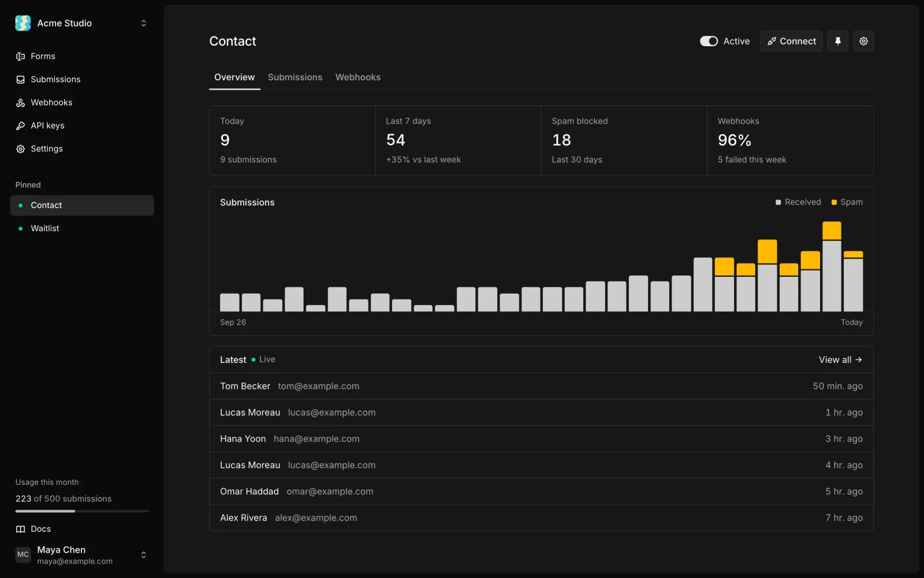Click the Live status indicator
Viewport: 924px width, 578px height.
pos(263,360)
